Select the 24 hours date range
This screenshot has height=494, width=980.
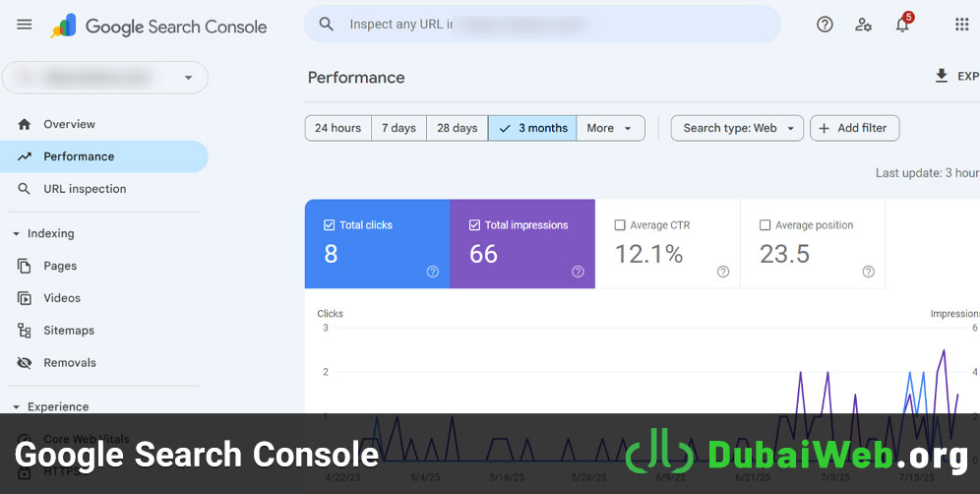pos(337,128)
